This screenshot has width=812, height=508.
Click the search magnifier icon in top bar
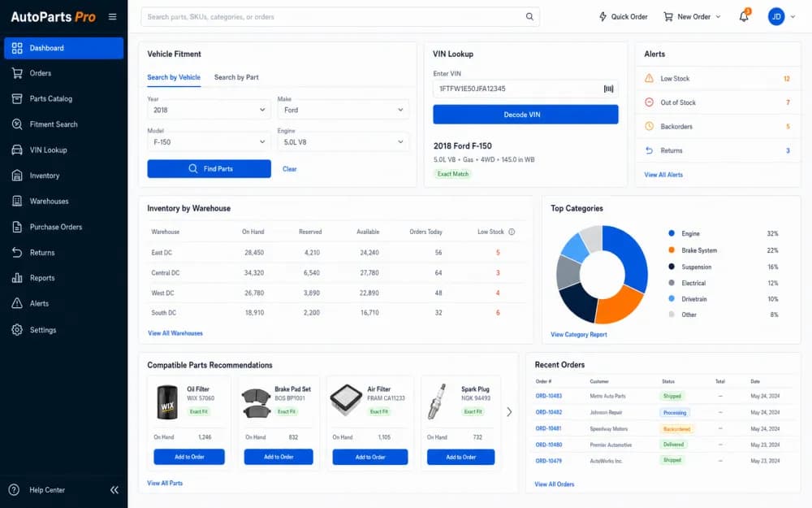pos(529,16)
